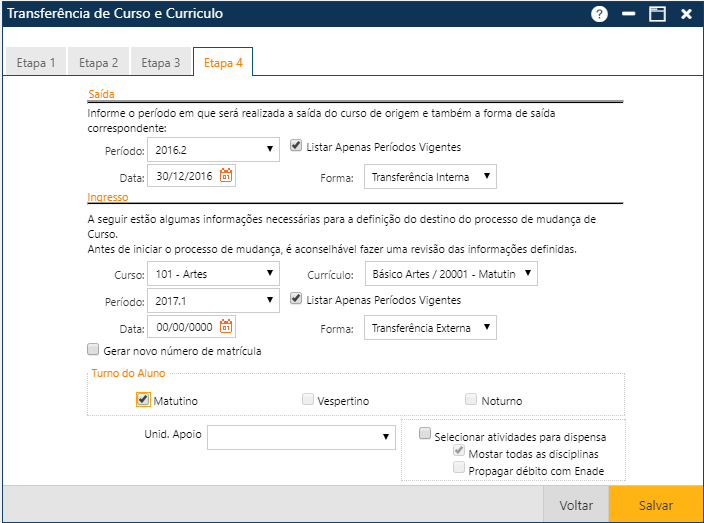Toggle Ingresso Listar Apenas Períodos Vigentes checkbox
Screen dimensions: 704x523
tap(295, 299)
